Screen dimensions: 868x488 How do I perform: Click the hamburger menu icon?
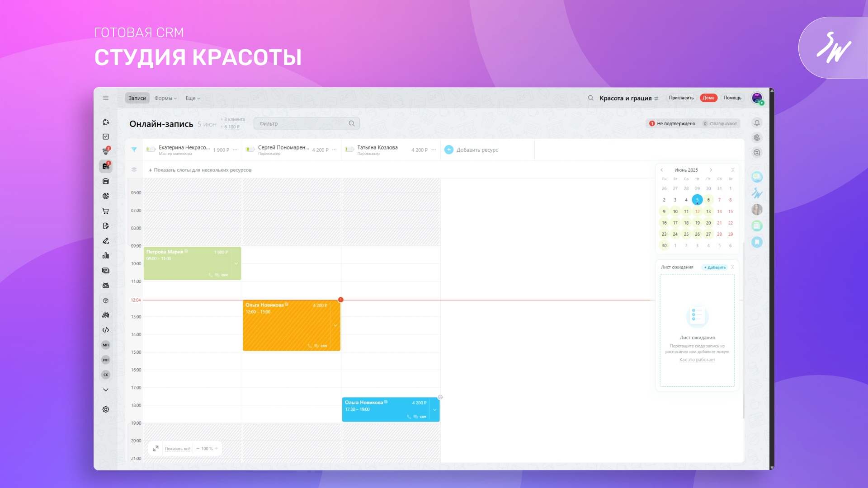click(105, 98)
